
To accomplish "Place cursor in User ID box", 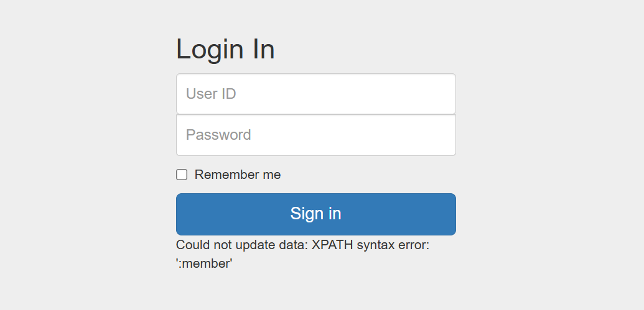I will coord(316,94).
